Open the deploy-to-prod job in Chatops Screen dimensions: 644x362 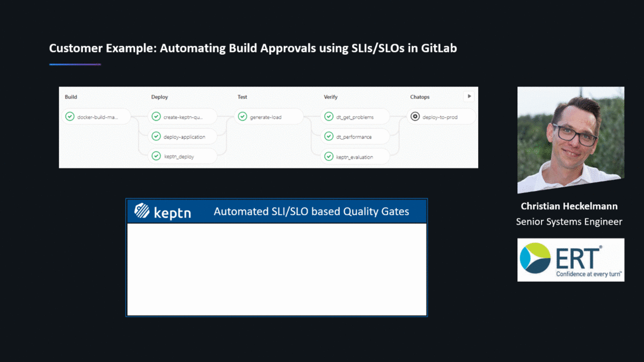[x=442, y=116]
